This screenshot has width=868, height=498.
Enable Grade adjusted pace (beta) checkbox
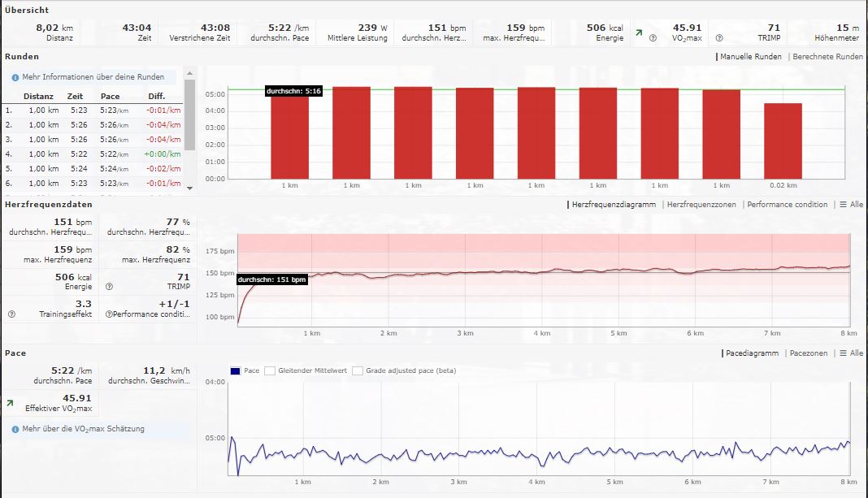(358, 370)
